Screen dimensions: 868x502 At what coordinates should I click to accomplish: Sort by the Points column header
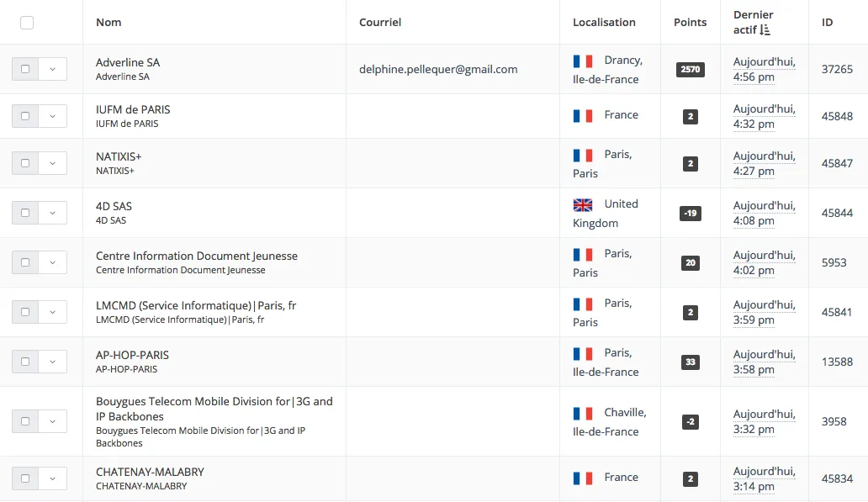tap(690, 22)
